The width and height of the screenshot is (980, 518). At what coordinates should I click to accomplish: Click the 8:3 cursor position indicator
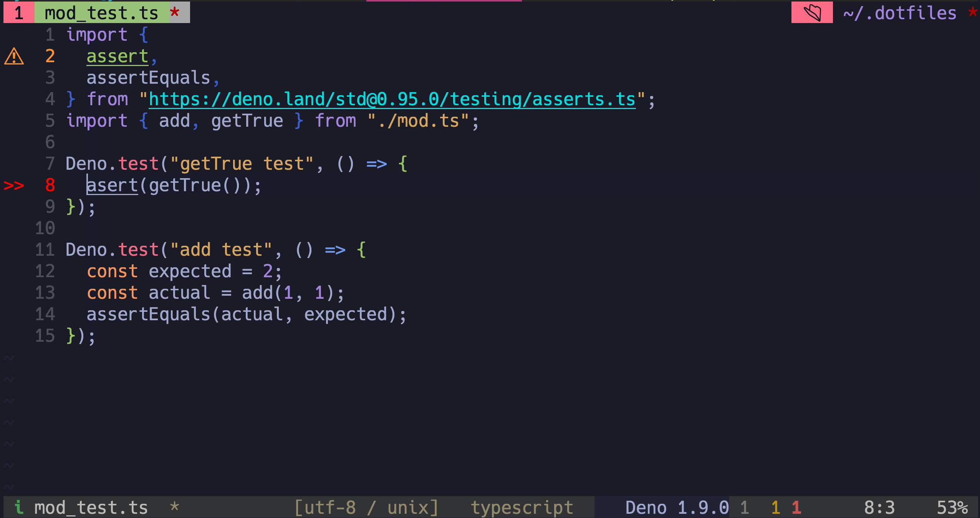coord(879,507)
